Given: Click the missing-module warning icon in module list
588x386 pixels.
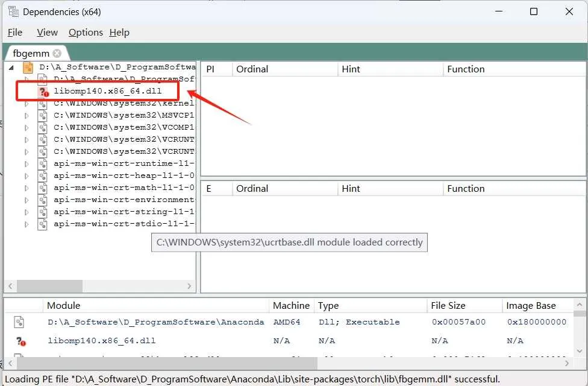Looking at the screenshot, I should point(21,341).
